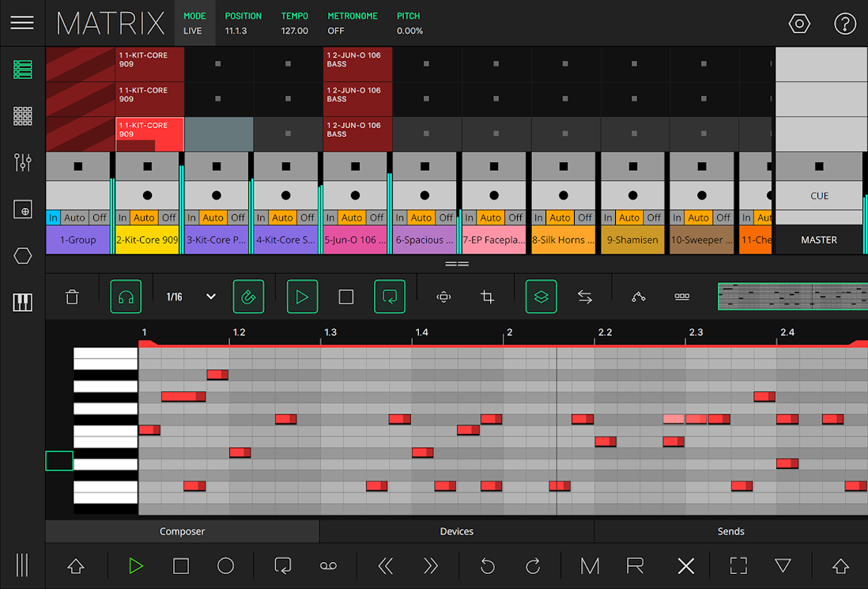The height and width of the screenshot is (589, 868).
Task: Switch to the Devices tab
Action: (x=456, y=531)
